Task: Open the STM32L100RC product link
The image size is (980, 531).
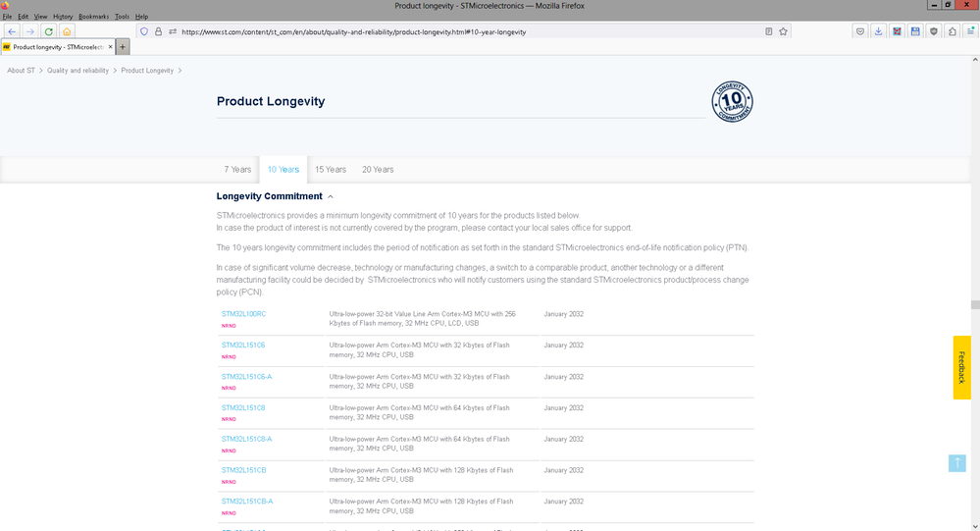Action: [x=243, y=314]
